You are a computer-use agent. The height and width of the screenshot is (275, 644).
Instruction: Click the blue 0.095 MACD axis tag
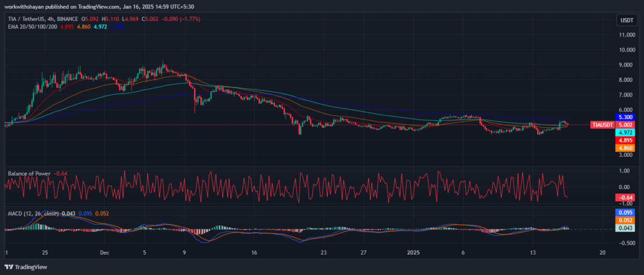click(x=626, y=213)
